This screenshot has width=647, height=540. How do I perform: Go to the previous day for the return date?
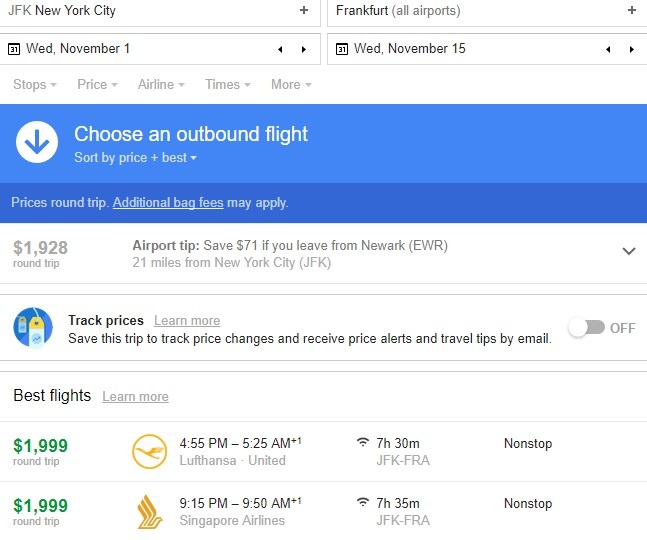click(609, 49)
